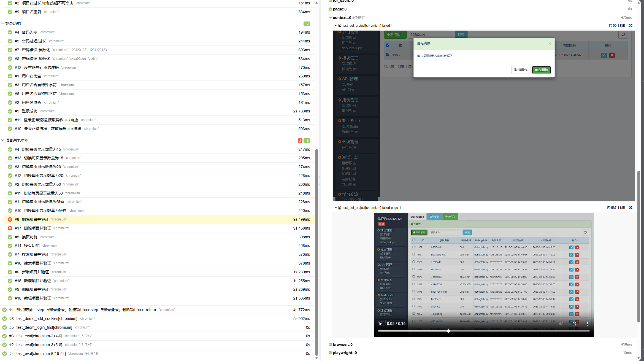The height and width of the screenshot is (361, 644).
Task: Click the 2s 733ms duration of 登录成功
Action: point(302,111)
